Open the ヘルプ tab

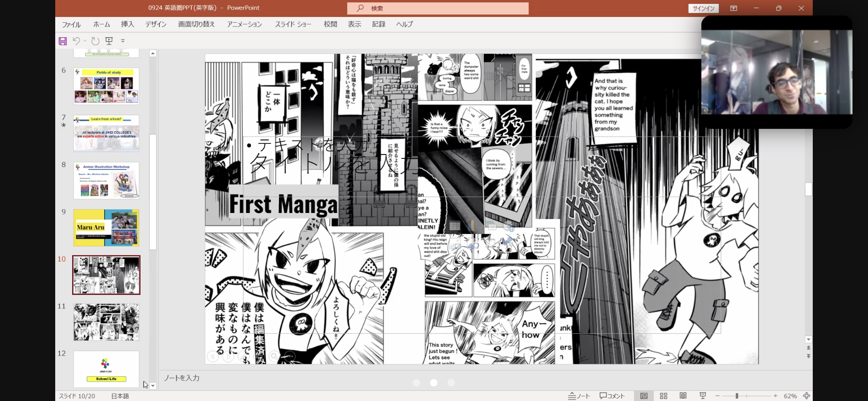[x=404, y=24]
